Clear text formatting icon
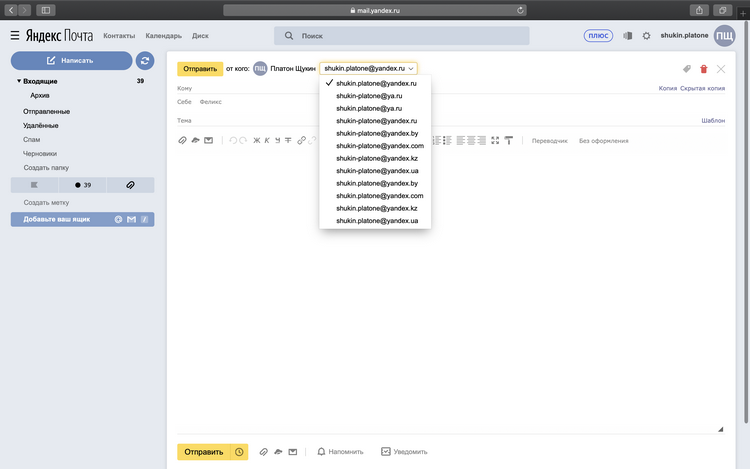 pos(509,141)
